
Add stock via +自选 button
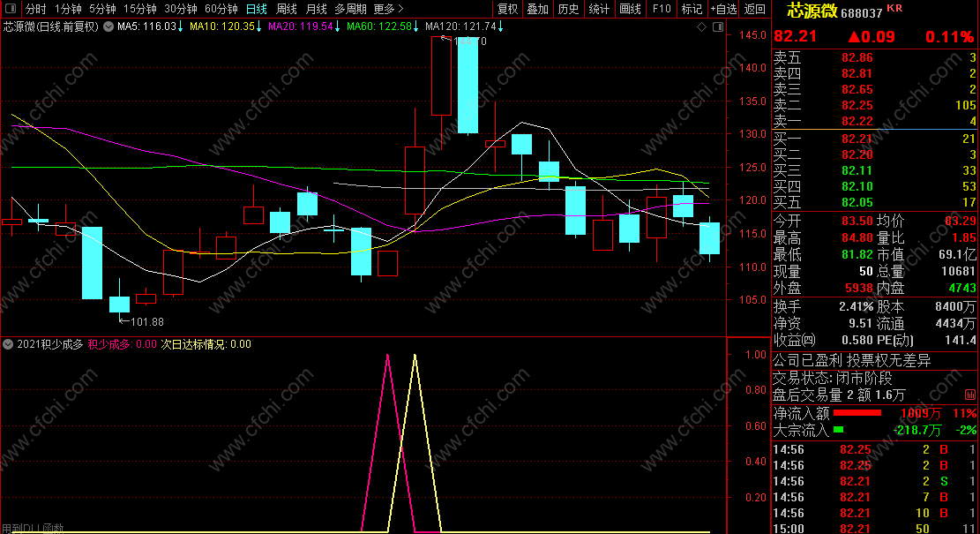(x=723, y=9)
